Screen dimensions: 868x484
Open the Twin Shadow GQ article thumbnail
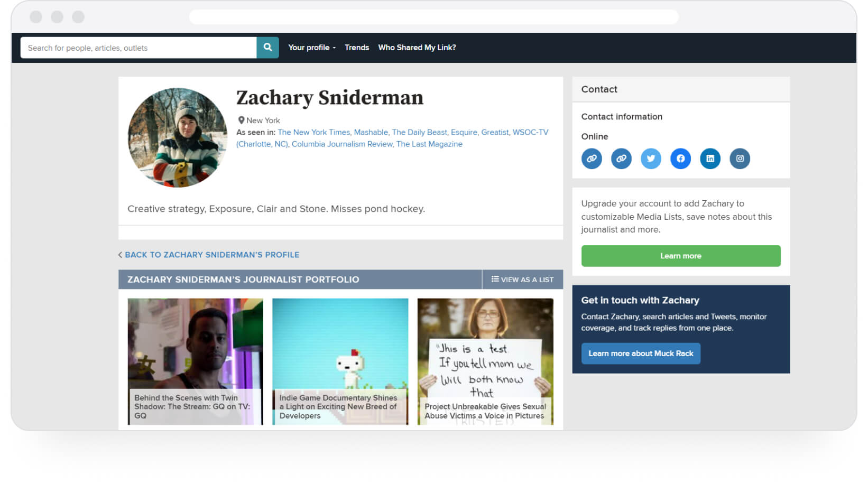coord(195,361)
